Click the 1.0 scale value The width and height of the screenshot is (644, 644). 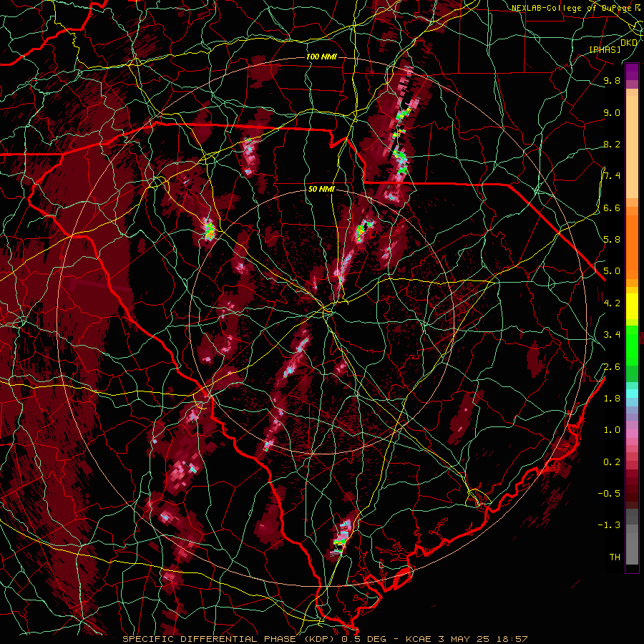pyautogui.click(x=612, y=430)
